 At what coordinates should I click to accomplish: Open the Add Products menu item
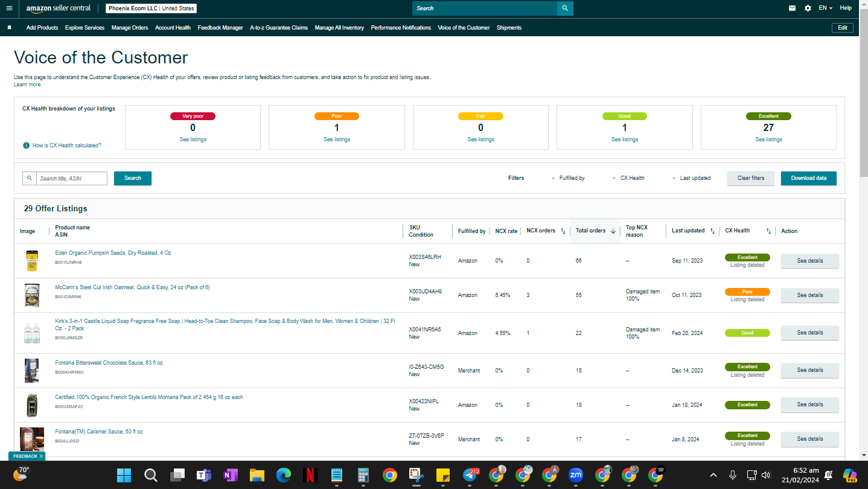click(42, 28)
